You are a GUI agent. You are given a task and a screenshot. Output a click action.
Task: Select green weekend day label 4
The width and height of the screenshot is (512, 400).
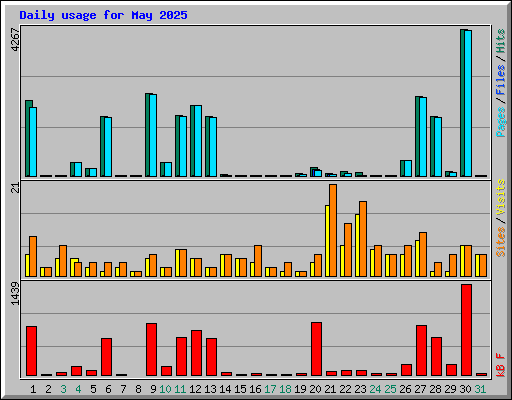pyautogui.click(x=78, y=389)
